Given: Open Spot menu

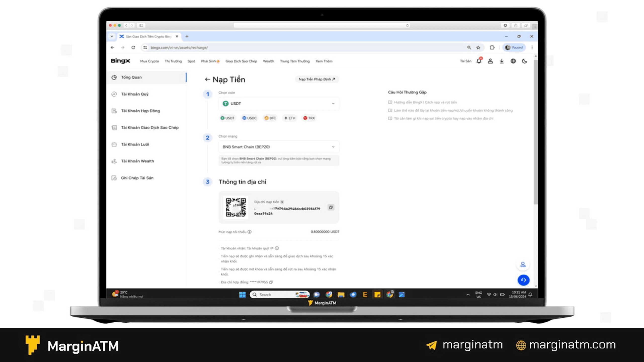Looking at the screenshot, I should (x=191, y=61).
